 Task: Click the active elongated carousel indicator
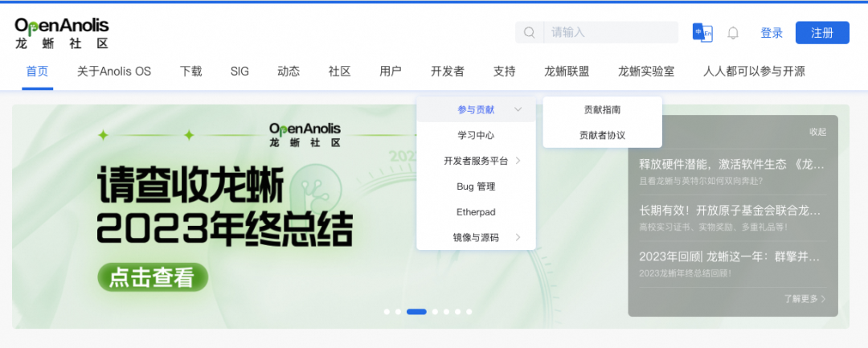coord(416,312)
